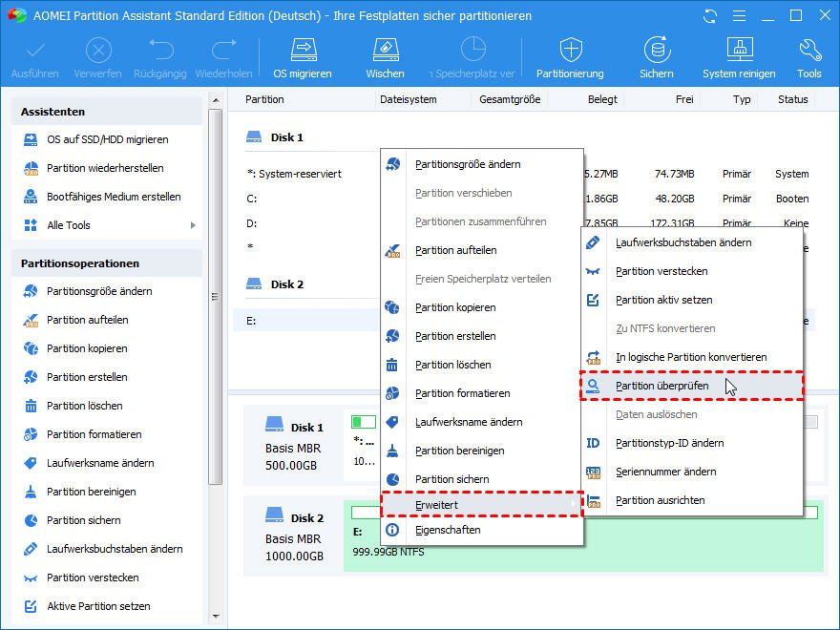Choose Partition aufteilen in context menu
Image resolution: width=840 pixels, height=630 pixels.
coord(482,250)
